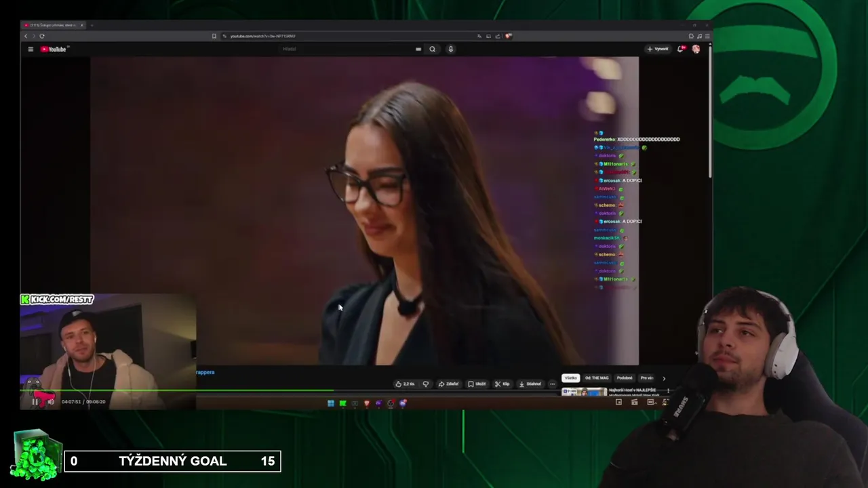Click the rappera link below video
The width and height of the screenshot is (868, 488).
[205, 372]
